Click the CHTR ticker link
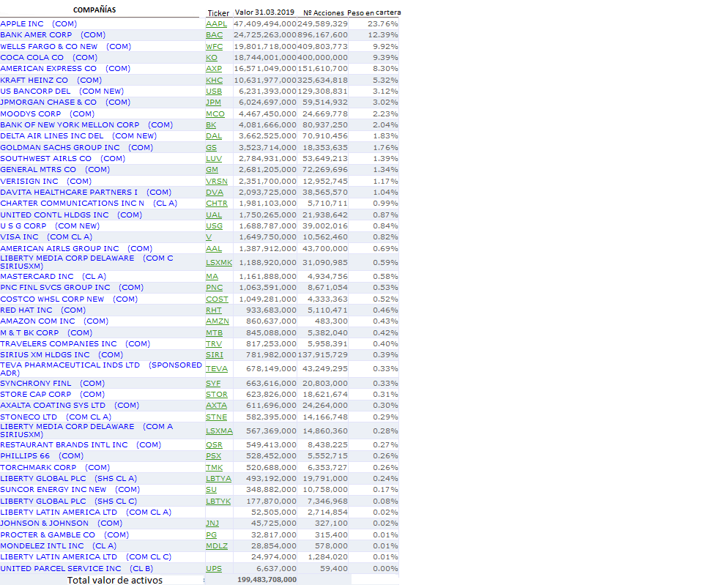728x585 pixels. click(216, 204)
